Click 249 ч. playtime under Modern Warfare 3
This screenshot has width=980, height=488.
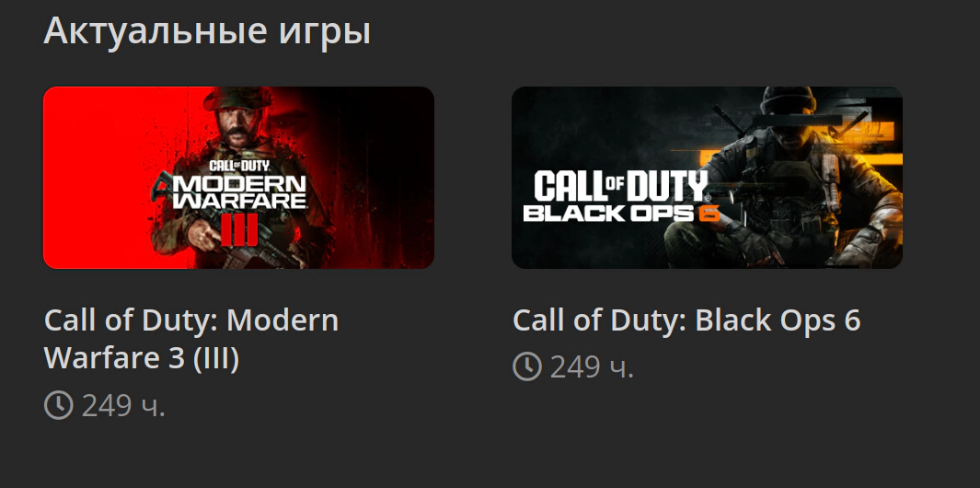pyautogui.click(x=123, y=405)
